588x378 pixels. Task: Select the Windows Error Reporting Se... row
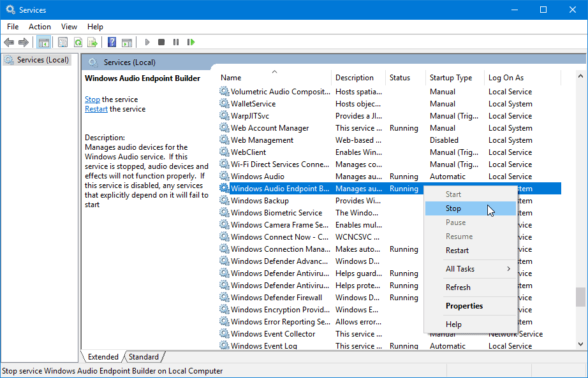pyautogui.click(x=321, y=322)
